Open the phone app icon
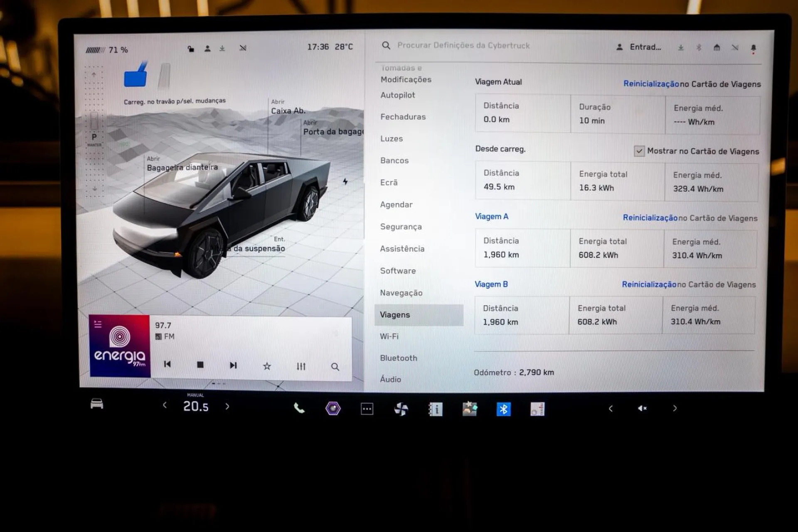This screenshot has height=532, width=798. [299, 409]
